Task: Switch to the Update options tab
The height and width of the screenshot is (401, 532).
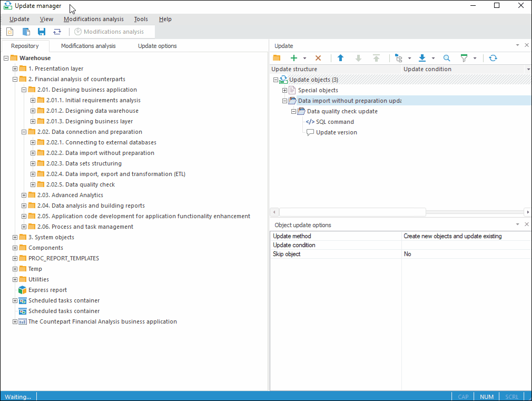Action: 157,46
